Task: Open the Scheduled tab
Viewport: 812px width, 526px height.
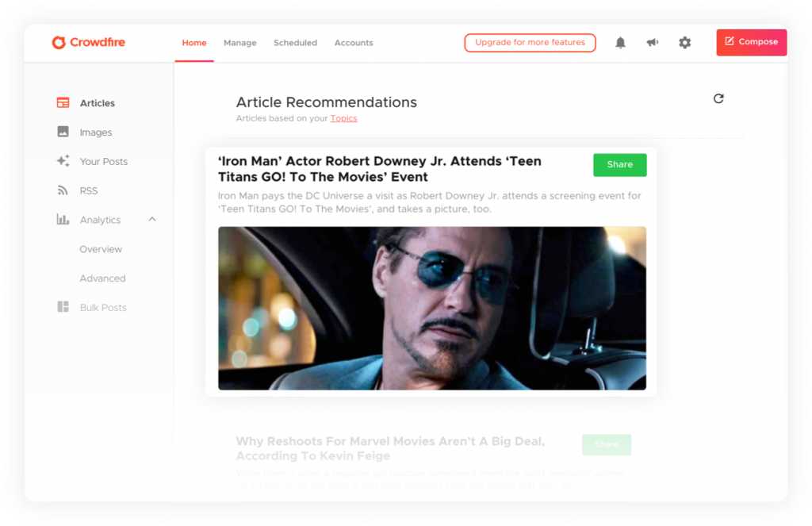Action: (x=295, y=43)
